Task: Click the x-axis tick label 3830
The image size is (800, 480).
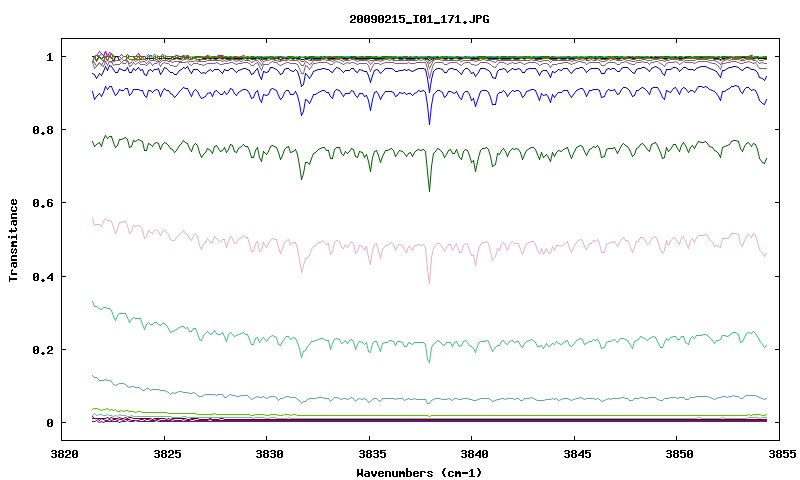Action: coord(269,454)
